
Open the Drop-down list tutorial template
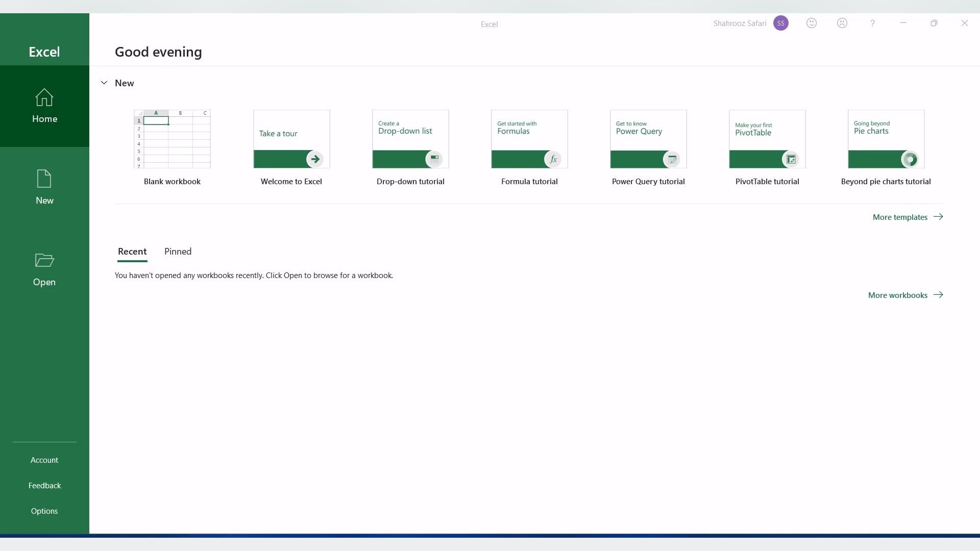tap(410, 139)
